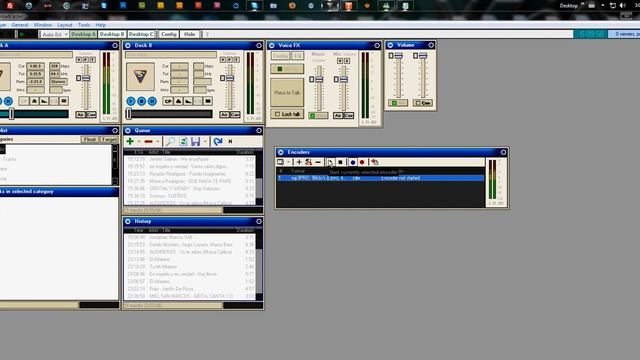Click the red circle icon in Encoders
The width and height of the screenshot is (640, 360).
coord(362,162)
